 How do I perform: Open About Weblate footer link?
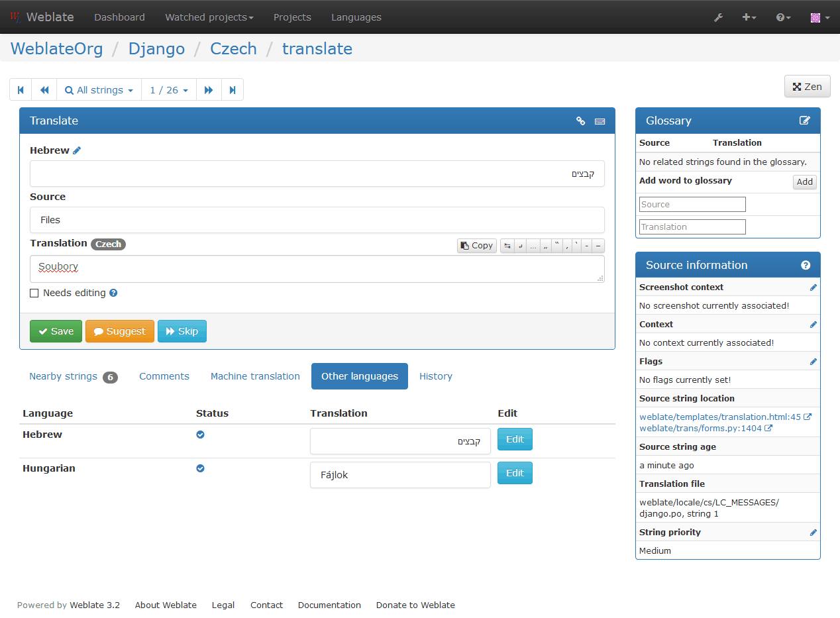point(166,605)
